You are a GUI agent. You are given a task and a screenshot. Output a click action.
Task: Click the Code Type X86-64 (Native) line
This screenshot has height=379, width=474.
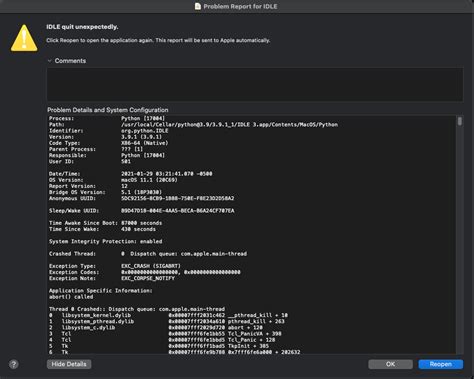(x=108, y=143)
